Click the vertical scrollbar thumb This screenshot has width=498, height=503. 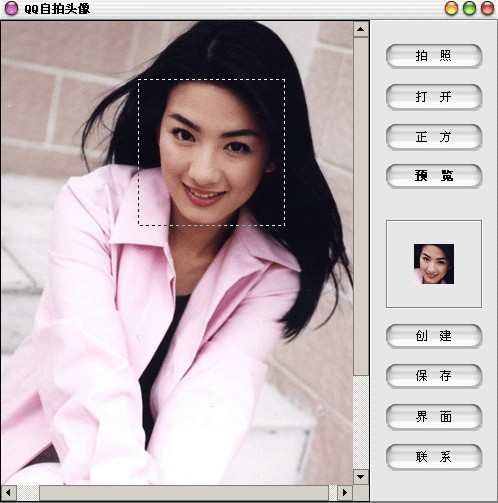coord(361,206)
